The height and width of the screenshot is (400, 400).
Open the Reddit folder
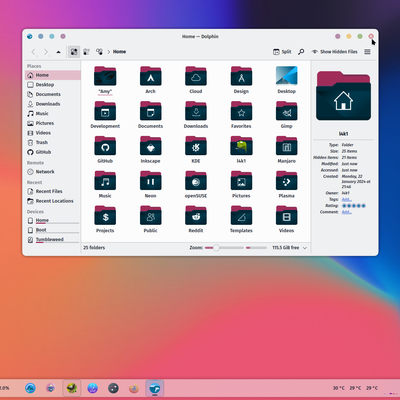196,219
